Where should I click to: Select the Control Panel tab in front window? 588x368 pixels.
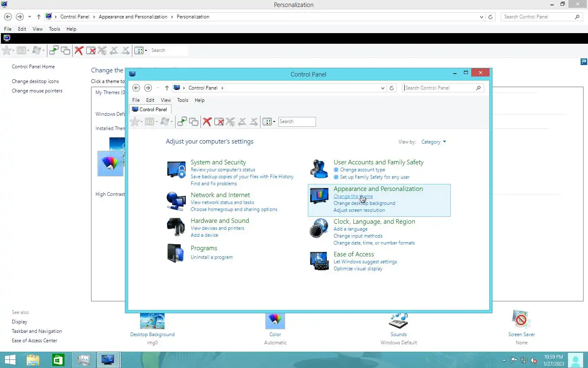point(150,110)
